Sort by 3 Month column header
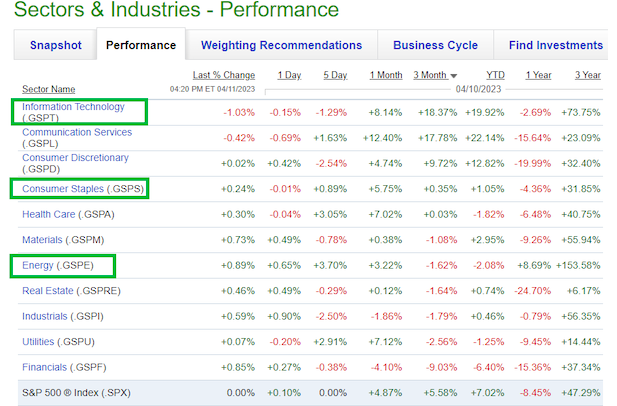617x406 pixels. 430,75
